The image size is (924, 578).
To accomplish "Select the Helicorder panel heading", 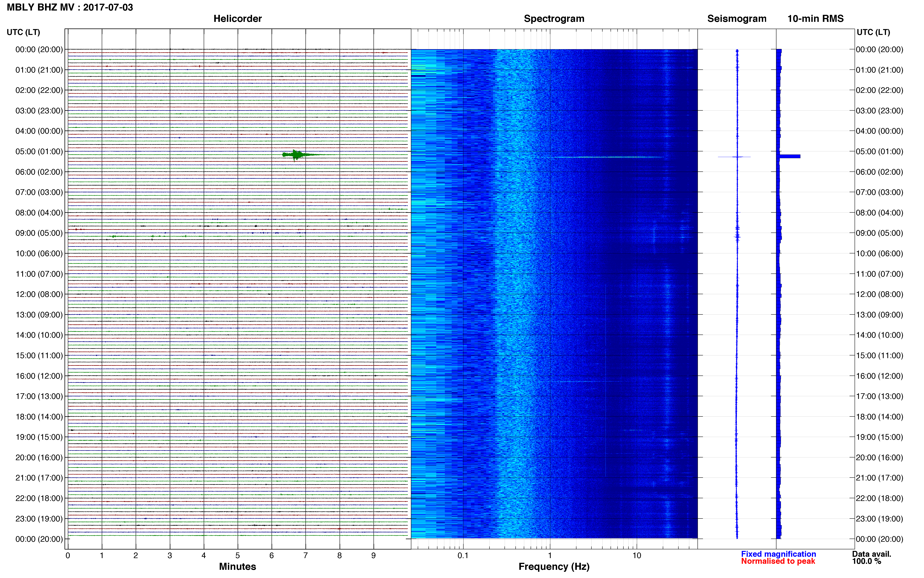I will click(238, 19).
